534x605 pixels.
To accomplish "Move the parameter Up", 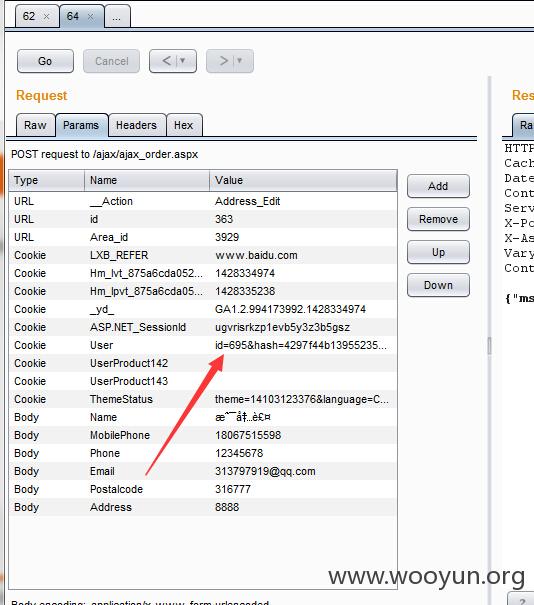I will coord(438,252).
